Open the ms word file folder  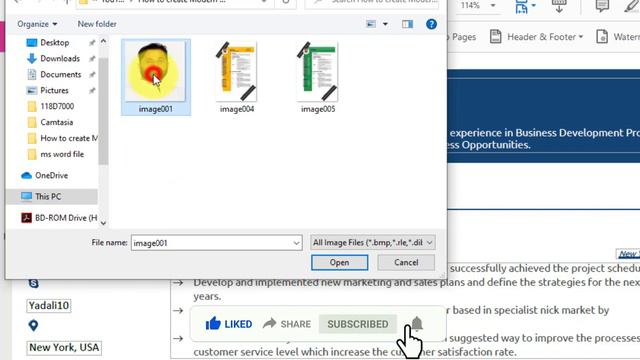tap(62, 154)
